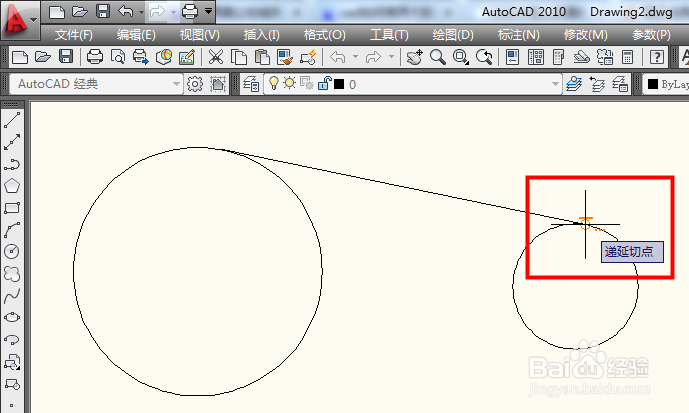Click the standard toolbar Redo arrow
Viewport: 689px width, 413px height.
(x=373, y=57)
